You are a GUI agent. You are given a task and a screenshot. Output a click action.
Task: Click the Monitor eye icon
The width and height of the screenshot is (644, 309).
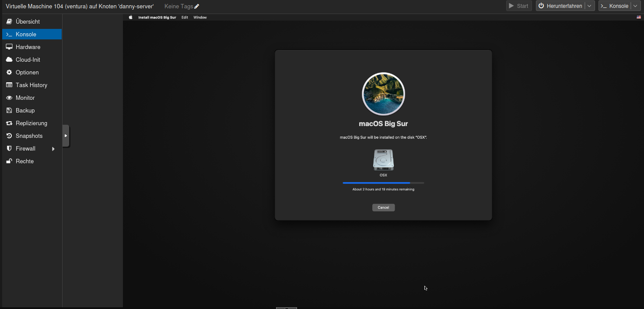point(9,98)
